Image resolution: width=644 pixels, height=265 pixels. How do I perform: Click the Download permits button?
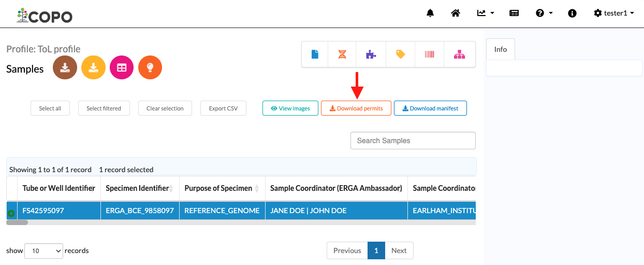[356, 108]
